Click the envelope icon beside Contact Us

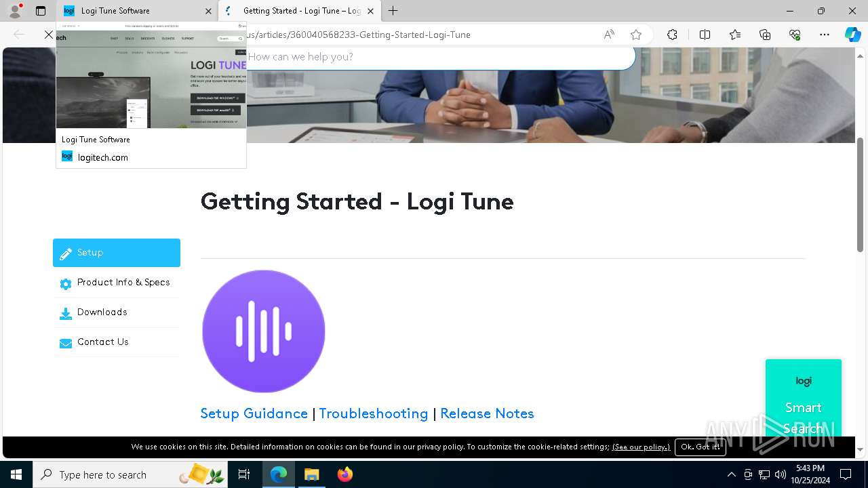pos(66,344)
